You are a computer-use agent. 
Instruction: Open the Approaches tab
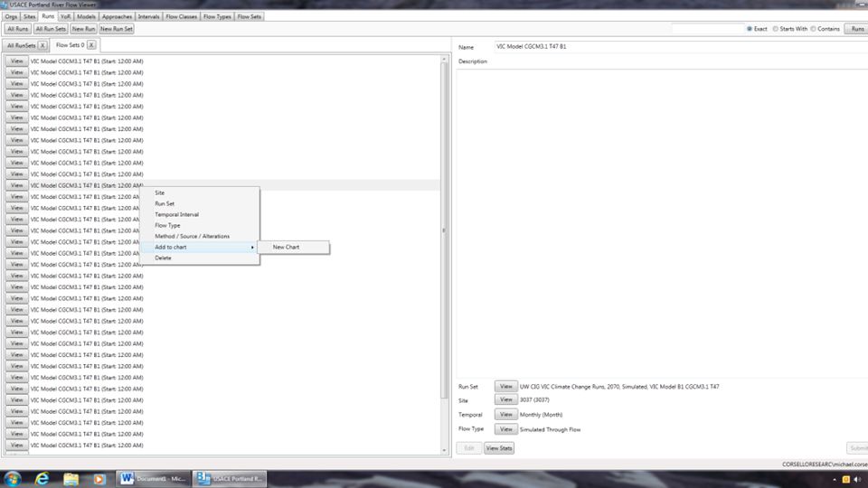(117, 16)
